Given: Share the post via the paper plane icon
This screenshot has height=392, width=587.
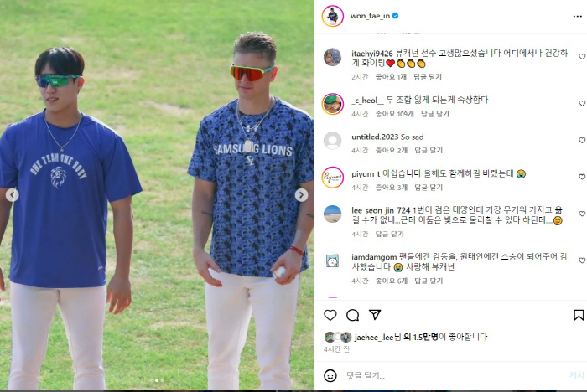Looking at the screenshot, I should pos(375,315).
